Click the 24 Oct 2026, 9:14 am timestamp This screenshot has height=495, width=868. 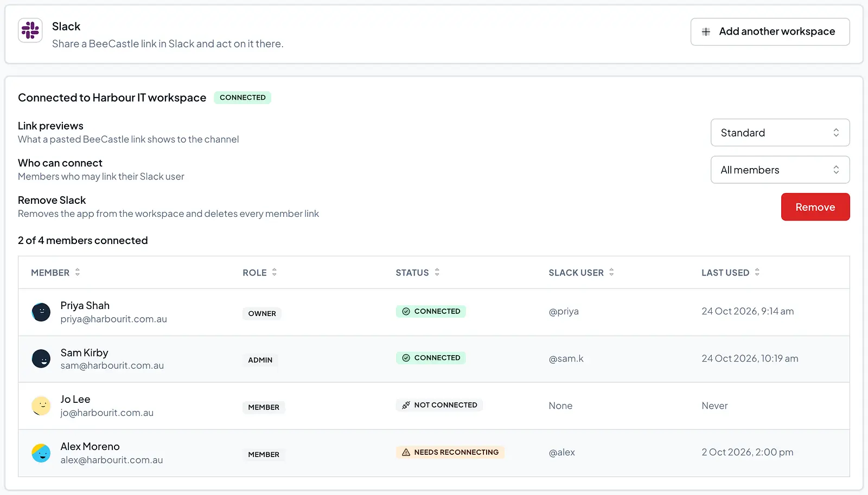click(748, 311)
